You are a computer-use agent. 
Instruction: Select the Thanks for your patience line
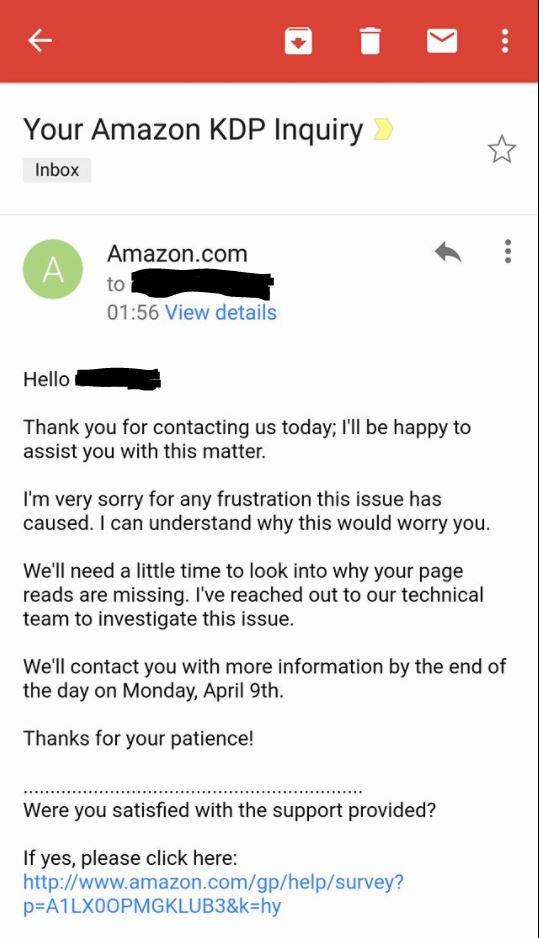pos(138,738)
